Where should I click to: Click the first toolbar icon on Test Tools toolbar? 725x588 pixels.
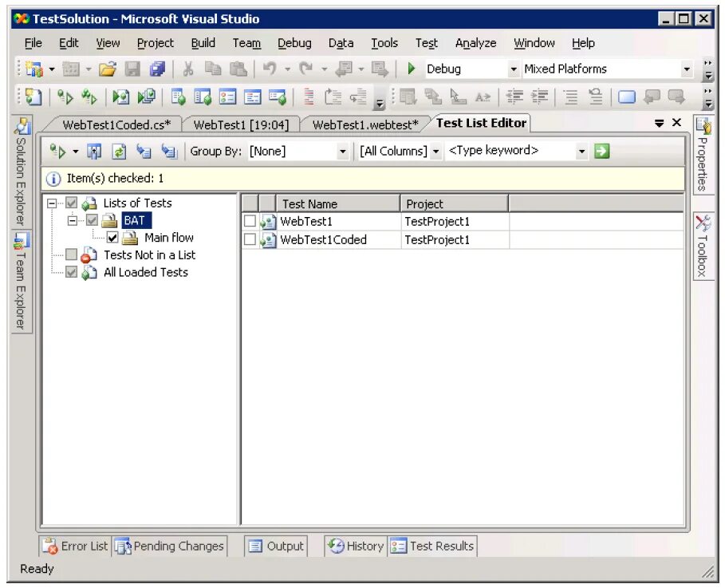coord(33,97)
